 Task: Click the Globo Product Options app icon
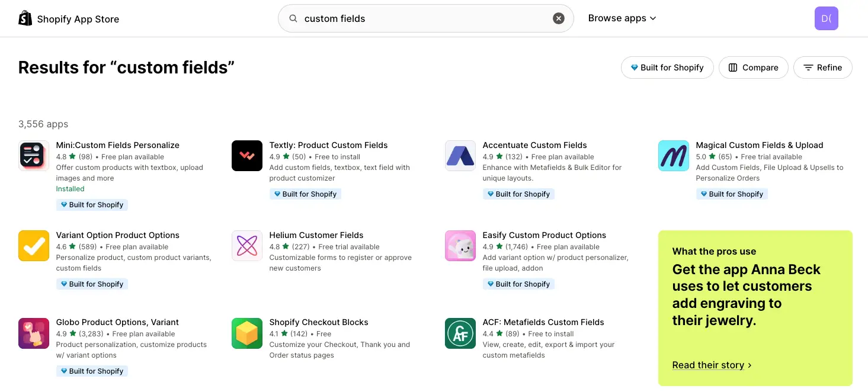(x=33, y=333)
